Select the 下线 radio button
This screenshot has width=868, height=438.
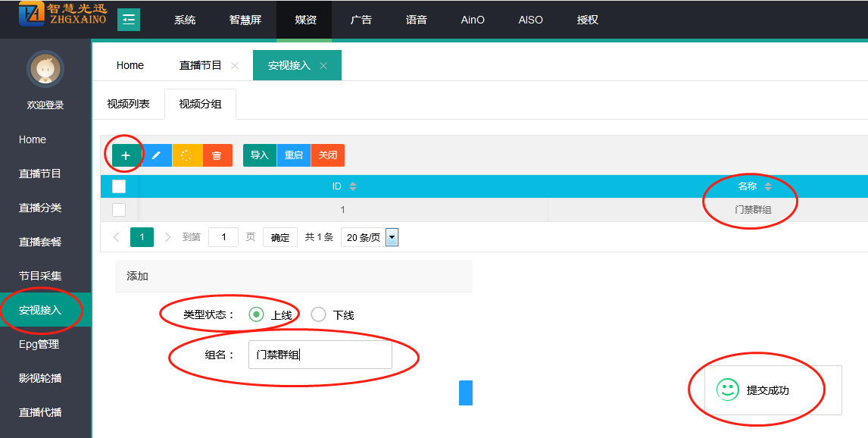(x=319, y=314)
